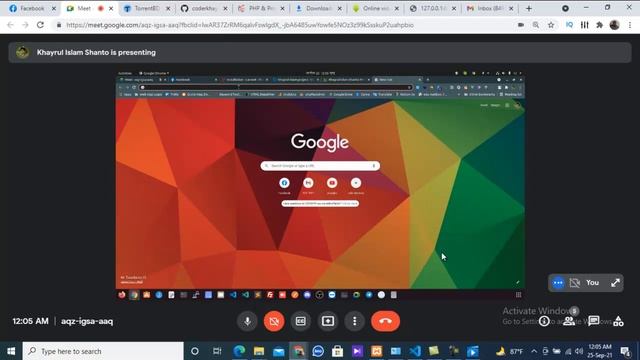The height and width of the screenshot is (360, 640).
Task: Click the 12:05 AM meeting time
Action: (30, 321)
